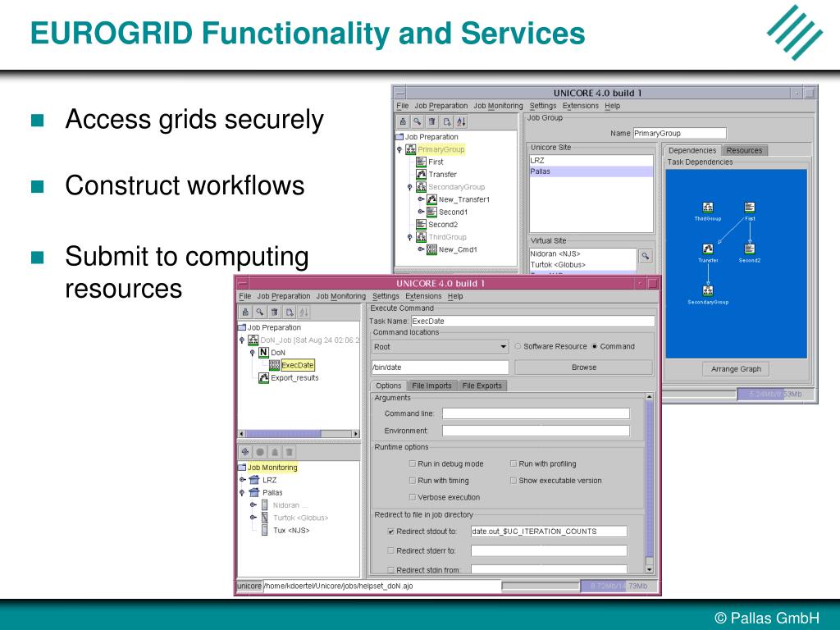Uncheck Redirect stdout to checkbox
This screenshot has width=840, height=630.
tap(390, 532)
